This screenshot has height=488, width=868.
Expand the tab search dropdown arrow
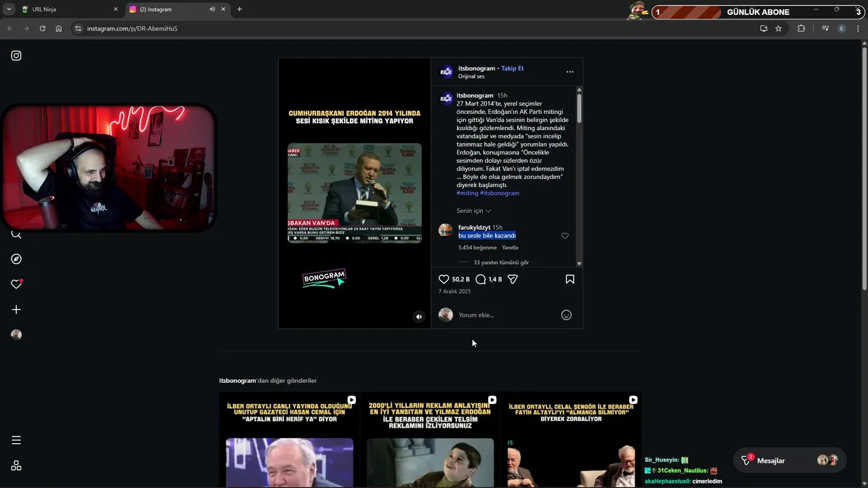tap(8, 9)
